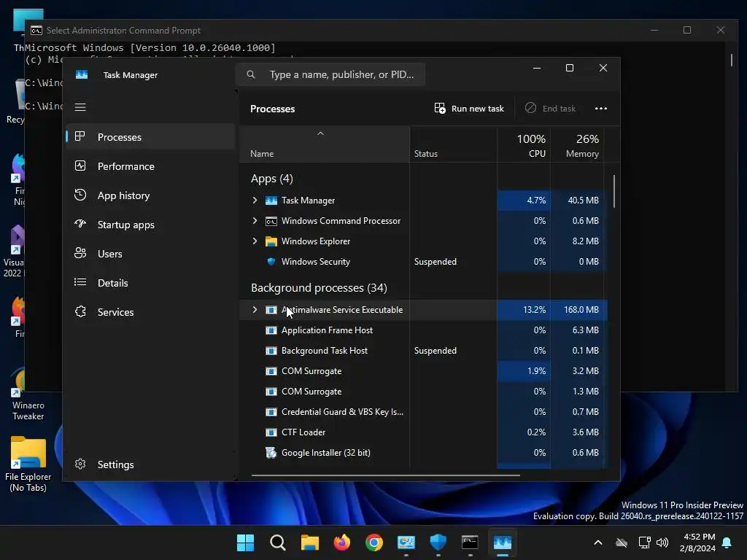Select Credential Guard & VBS Key process
This screenshot has width=747, height=560.
tap(423, 412)
